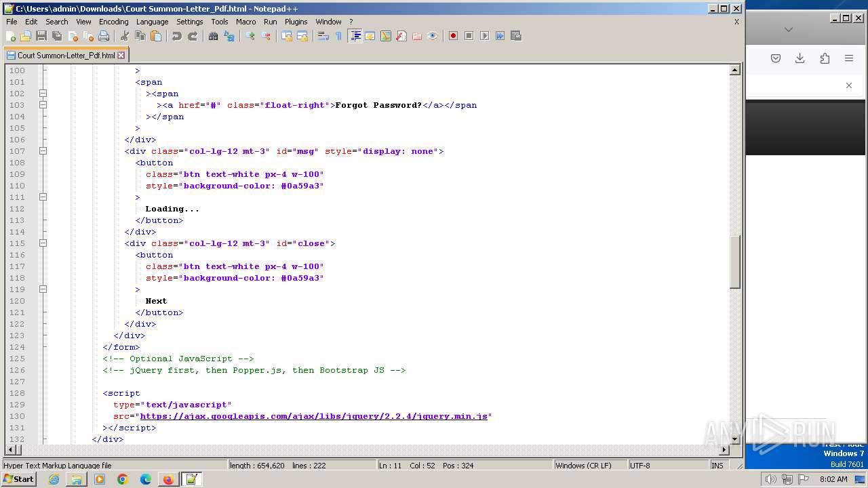Paste clipboard using Paste icon
This screenshot has width=868, height=488.
(x=155, y=36)
